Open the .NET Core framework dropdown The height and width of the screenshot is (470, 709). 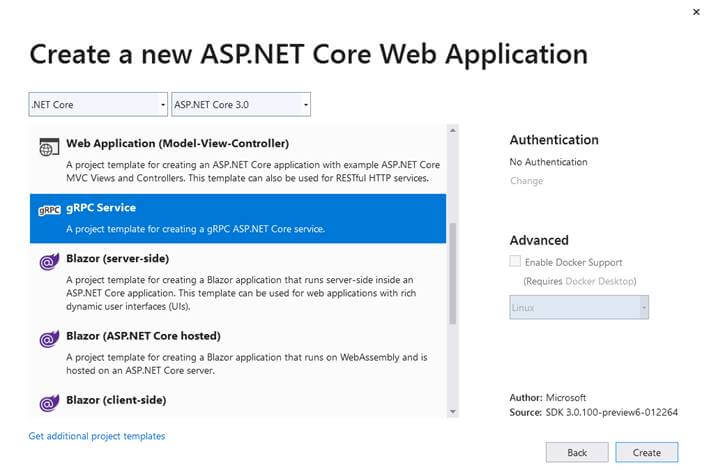tap(98, 104)
